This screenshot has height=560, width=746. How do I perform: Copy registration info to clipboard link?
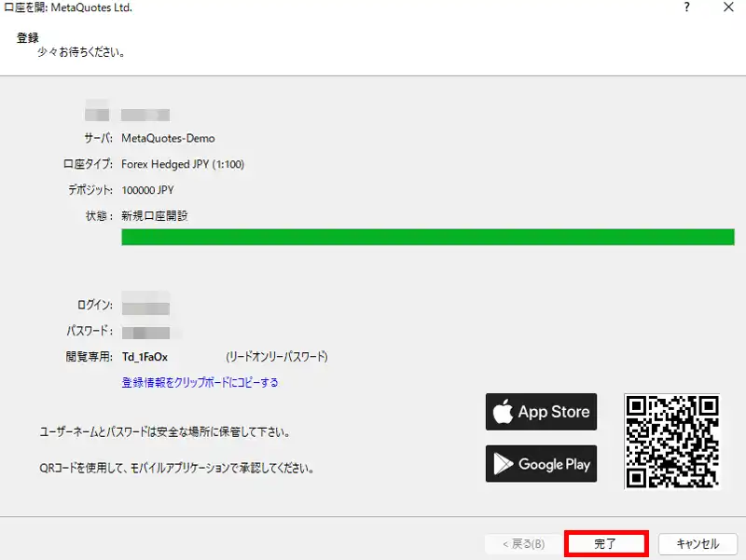[200, 382]
